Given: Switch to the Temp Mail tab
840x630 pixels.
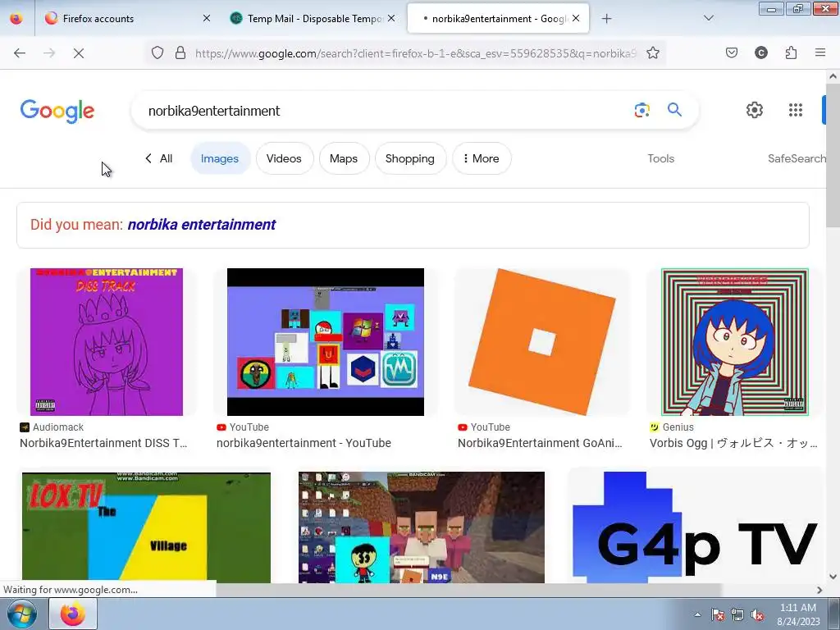Looking at the screenshot, I should pos(313,19).
